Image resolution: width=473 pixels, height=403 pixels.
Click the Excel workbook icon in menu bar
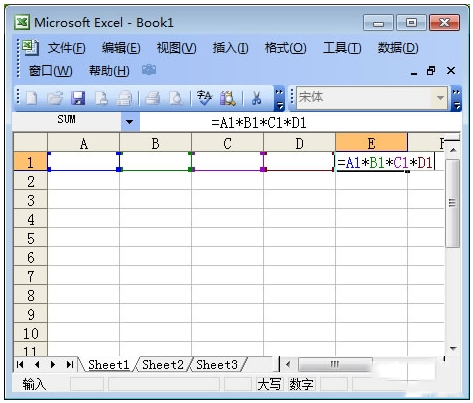[x=31, y=48]
